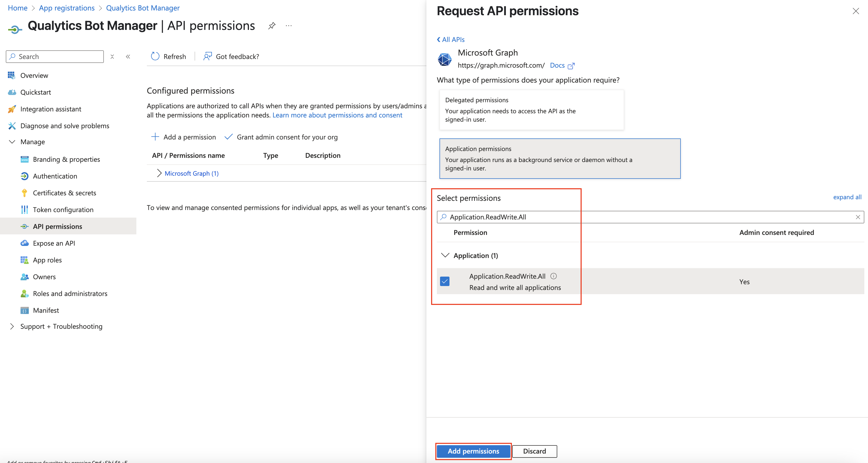Click expand all link in permissions

point(847,197)
